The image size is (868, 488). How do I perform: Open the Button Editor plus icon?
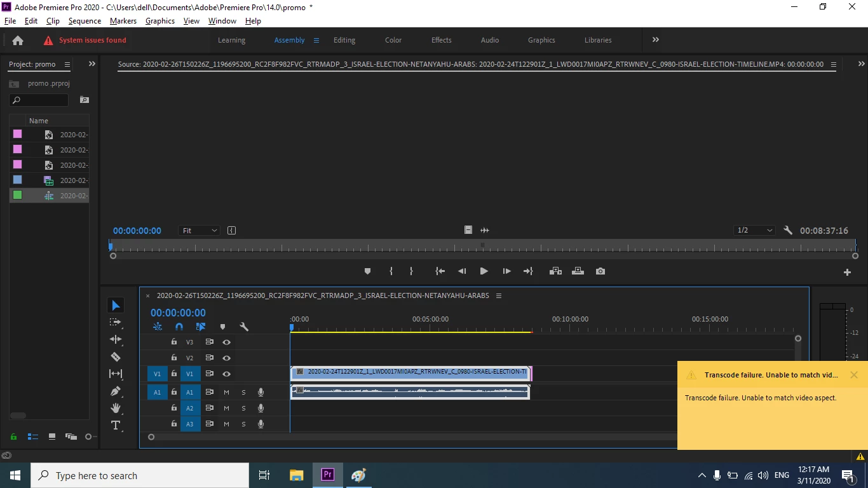tap(847, 272)
